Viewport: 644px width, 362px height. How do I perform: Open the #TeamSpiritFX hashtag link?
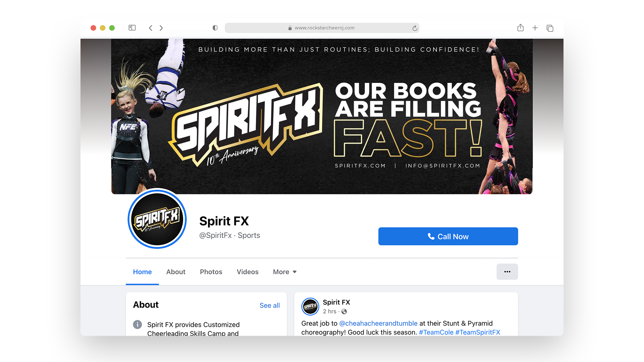478,332
